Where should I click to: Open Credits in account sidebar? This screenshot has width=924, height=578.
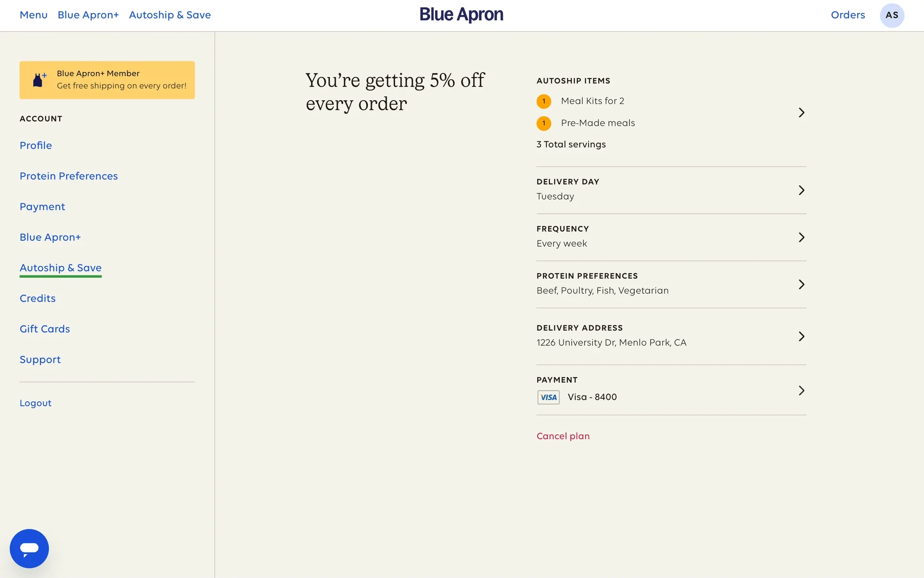(38, 299)
